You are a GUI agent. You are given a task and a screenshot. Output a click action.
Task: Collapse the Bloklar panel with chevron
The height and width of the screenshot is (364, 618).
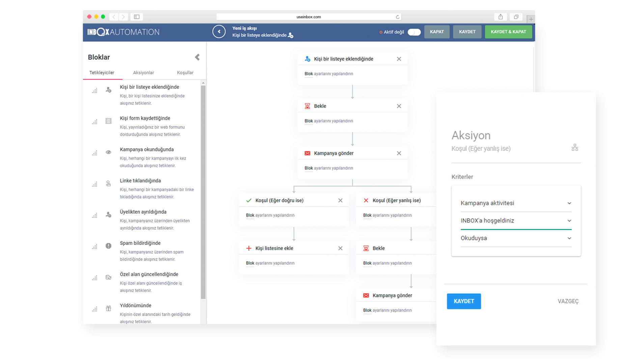(197, 57)
